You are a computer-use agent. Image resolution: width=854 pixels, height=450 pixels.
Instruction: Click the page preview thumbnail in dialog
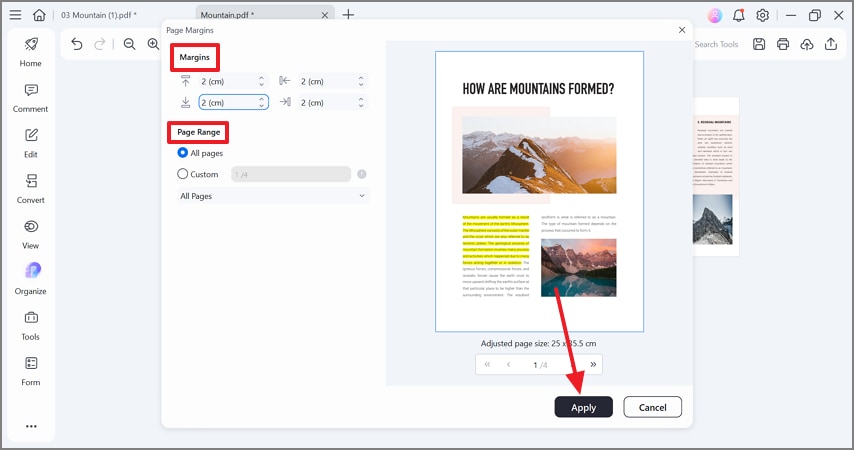(539, 191)
